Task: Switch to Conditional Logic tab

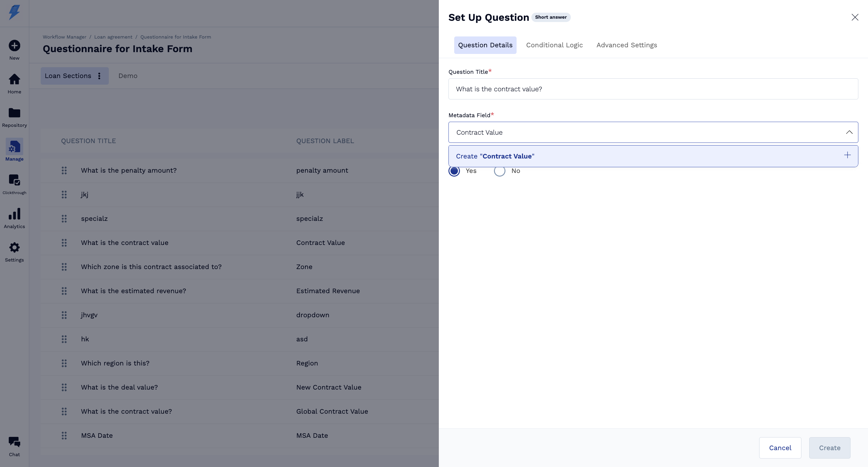Action: [554, 45]
